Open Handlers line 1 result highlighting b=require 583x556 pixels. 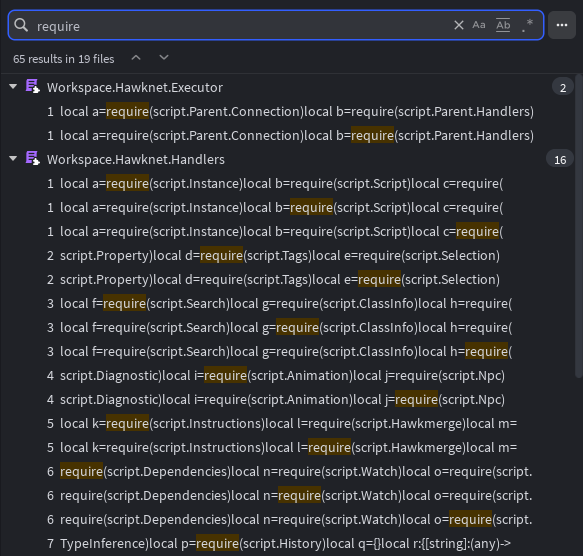click(x=275, y=208)
